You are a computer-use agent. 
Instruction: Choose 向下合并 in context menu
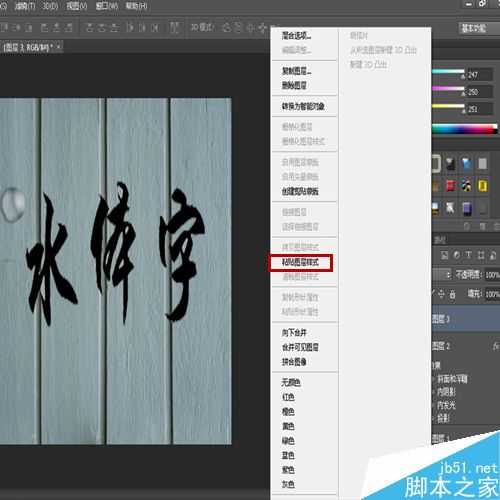tap(294, 333)
